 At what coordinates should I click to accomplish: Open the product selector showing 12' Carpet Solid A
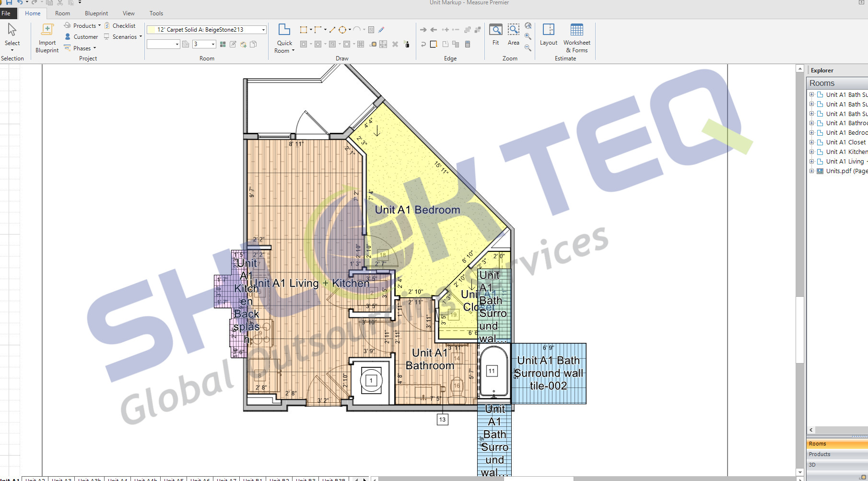[207, 30]
